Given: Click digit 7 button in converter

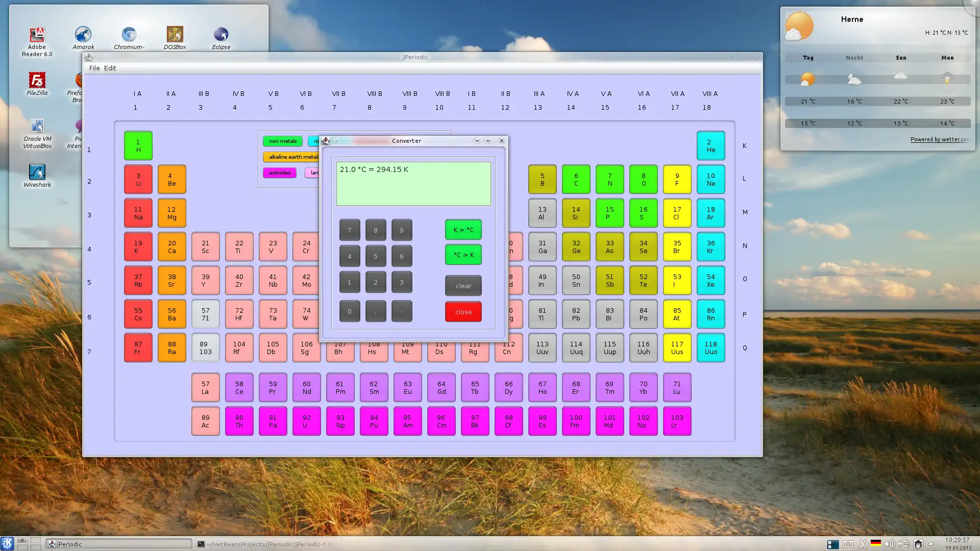Looking at the screenshot, I should [x=349, y=230].
